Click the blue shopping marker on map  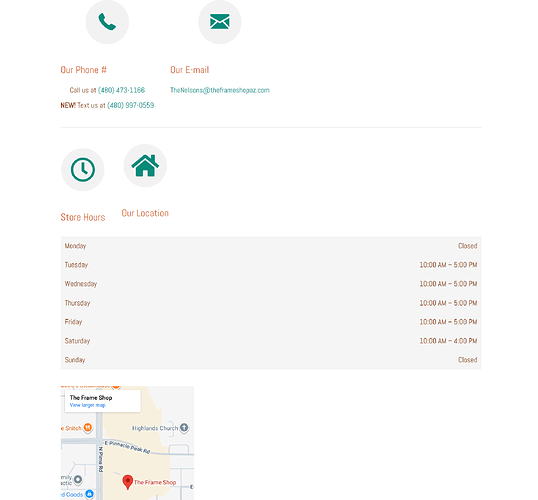point(89,494)
